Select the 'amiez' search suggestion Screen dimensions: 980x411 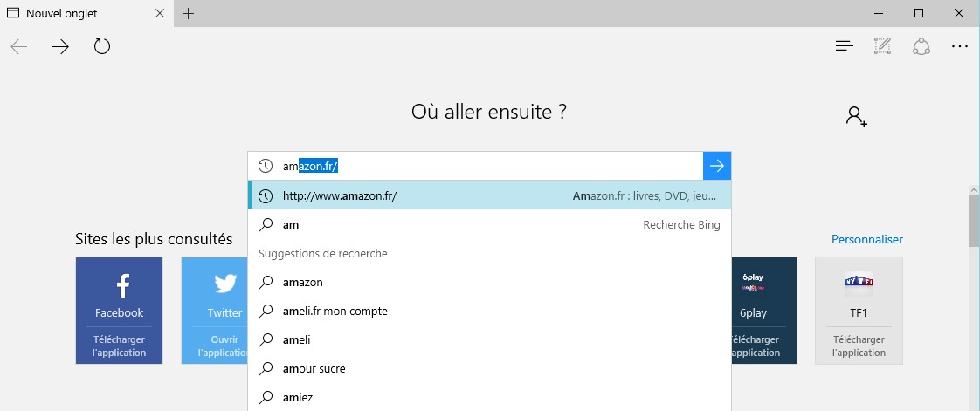tap(489, 397)
